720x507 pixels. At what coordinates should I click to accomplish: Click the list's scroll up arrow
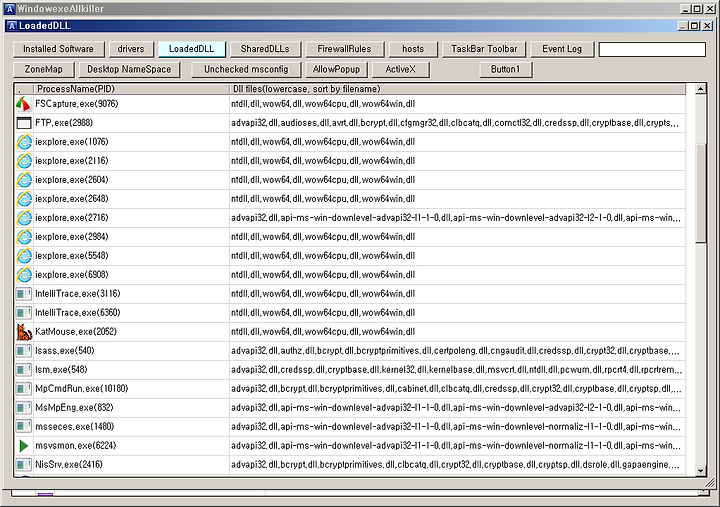(x=701, y=89)
